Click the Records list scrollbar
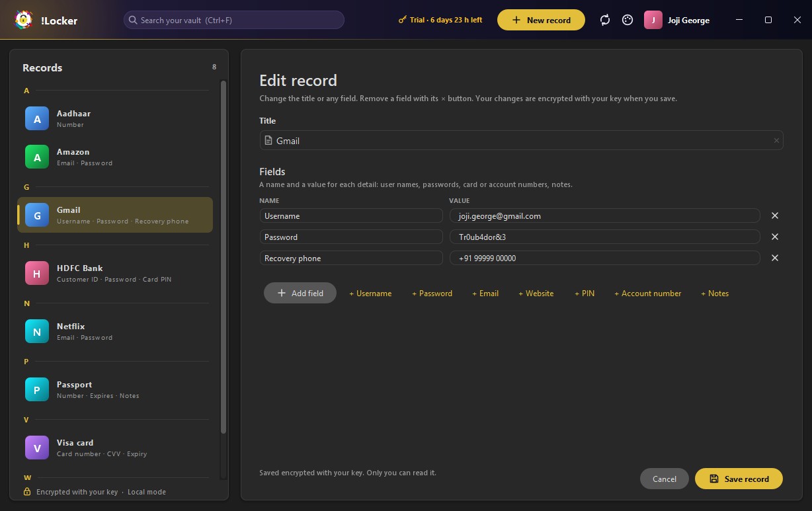Screen dimensions: 812x511 [223, 258]
